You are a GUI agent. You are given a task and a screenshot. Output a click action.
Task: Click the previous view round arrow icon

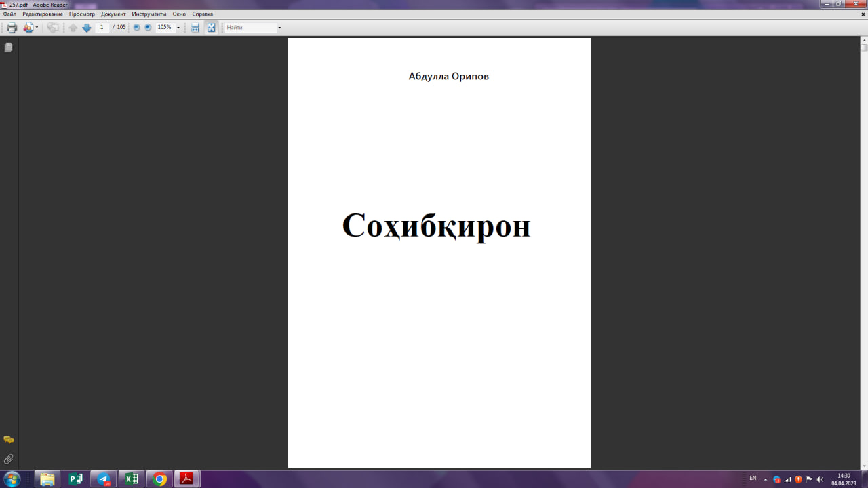coord(136,27)
